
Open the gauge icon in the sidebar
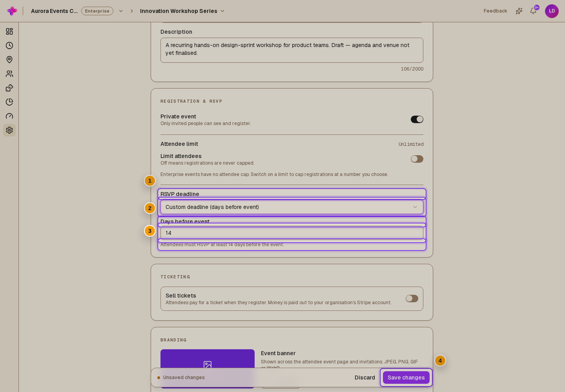9,116
